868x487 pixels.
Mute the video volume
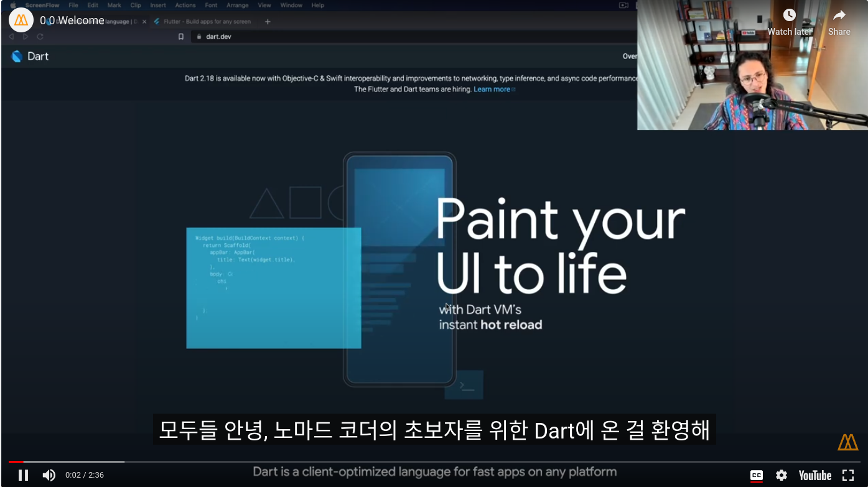point(49,475)
